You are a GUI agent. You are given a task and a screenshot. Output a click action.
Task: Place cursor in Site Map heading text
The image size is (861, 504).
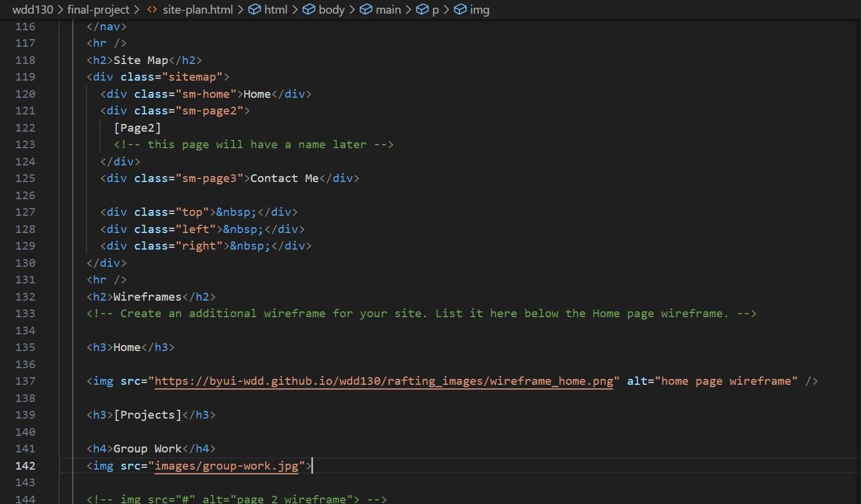point(141,60)
